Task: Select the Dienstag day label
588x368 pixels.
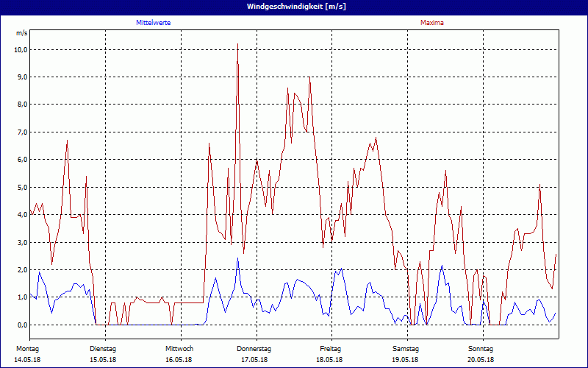Action: (x=103, y=347)
